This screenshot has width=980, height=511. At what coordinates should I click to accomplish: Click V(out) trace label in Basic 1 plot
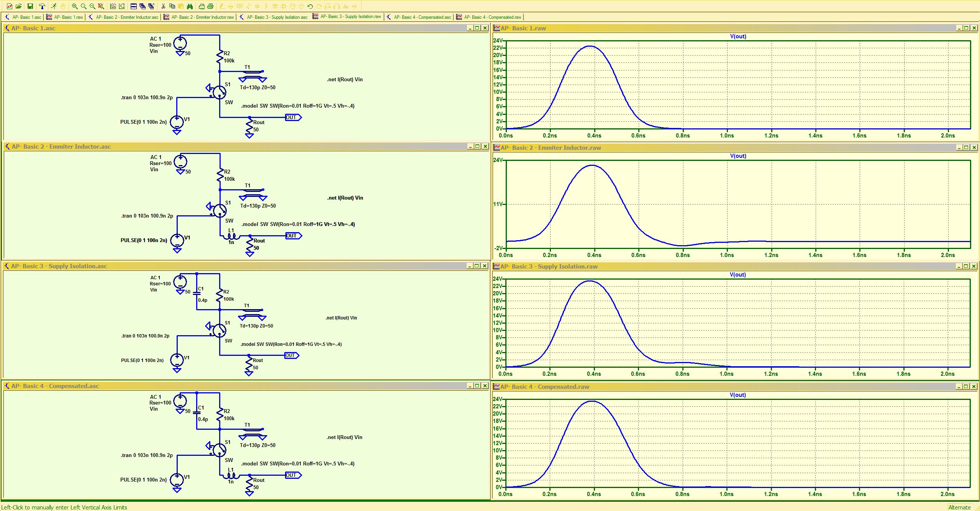pyautogui.click(x=738, y=36)
